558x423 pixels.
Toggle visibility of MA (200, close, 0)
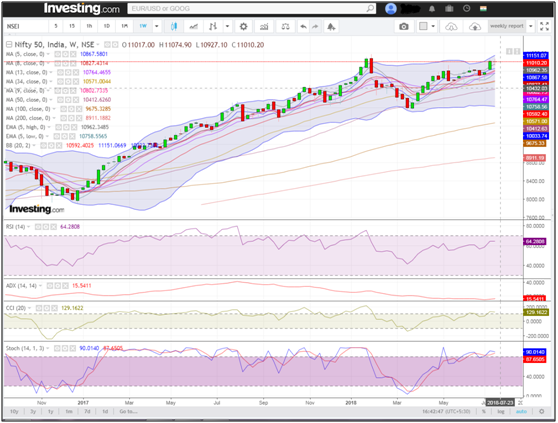[63, 118]
